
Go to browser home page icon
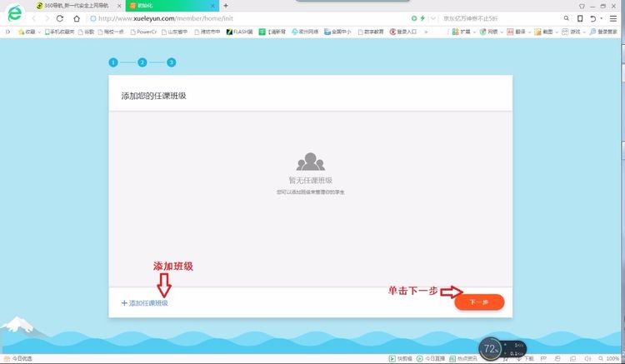coord(76,18)
